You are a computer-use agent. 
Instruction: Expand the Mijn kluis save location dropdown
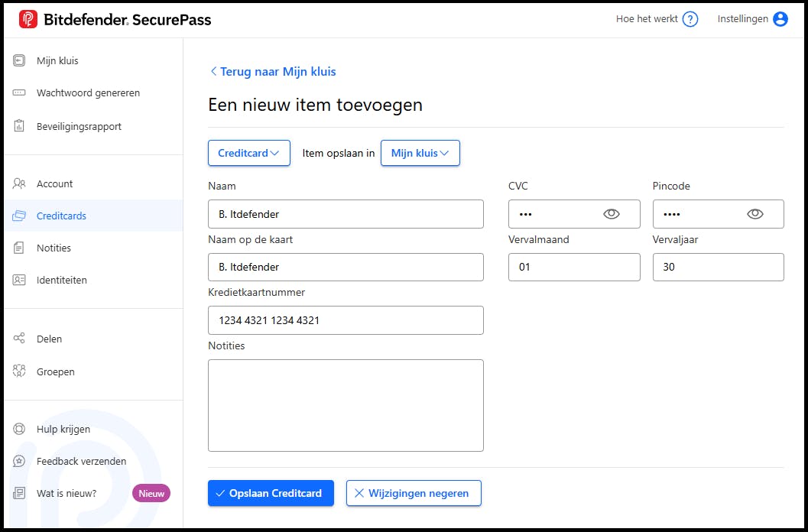click(420, 153)
